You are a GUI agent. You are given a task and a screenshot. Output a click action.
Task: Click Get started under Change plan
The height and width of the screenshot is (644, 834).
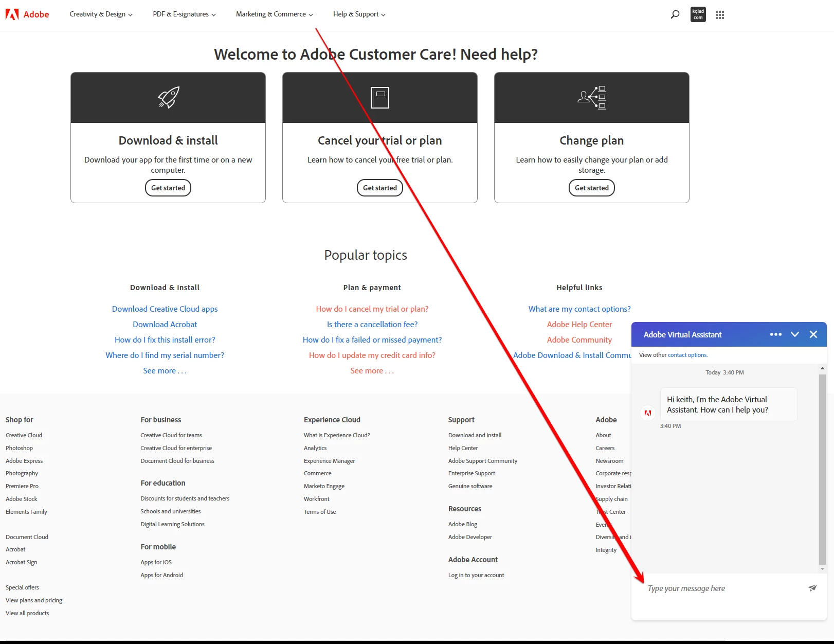click(x=592, y=188)
